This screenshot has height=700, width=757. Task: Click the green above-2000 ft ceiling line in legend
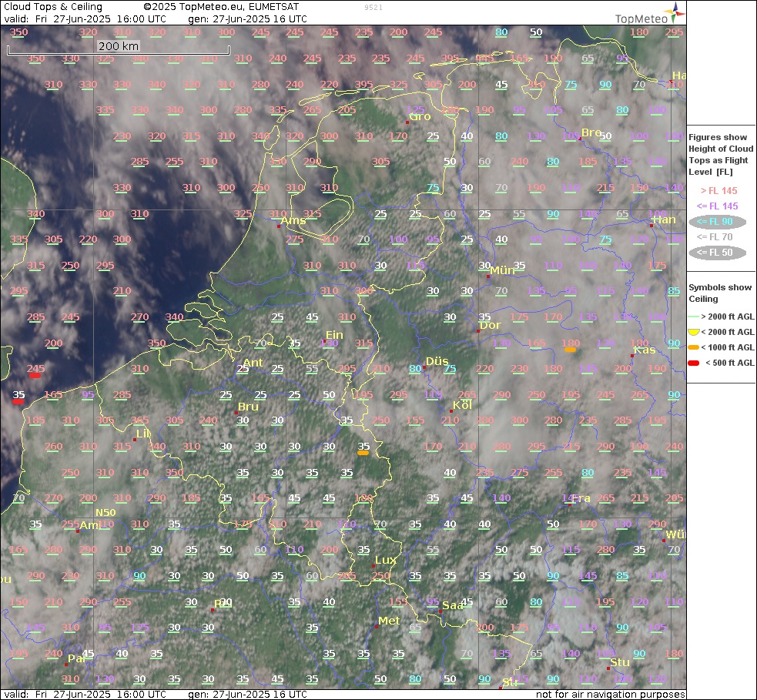694,317
